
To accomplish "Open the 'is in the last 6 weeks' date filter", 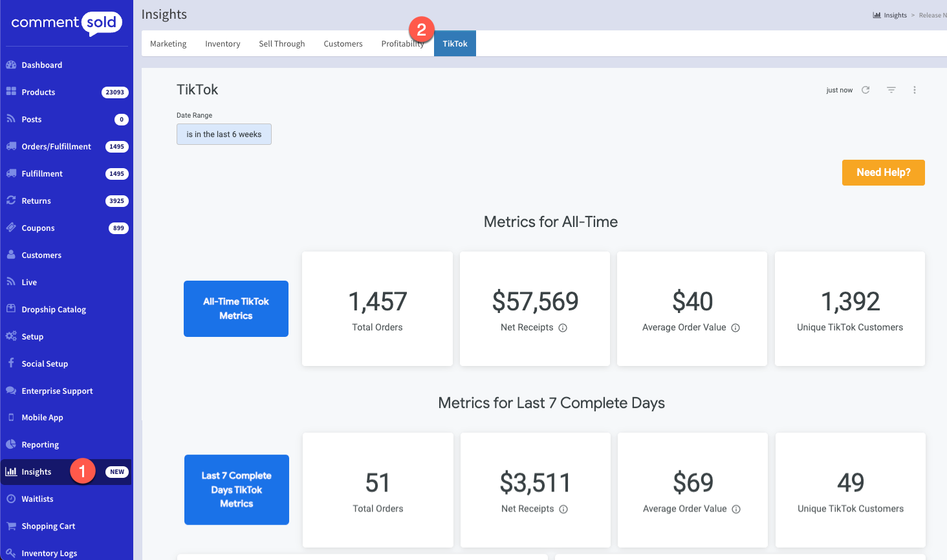I will click(224, 135).
